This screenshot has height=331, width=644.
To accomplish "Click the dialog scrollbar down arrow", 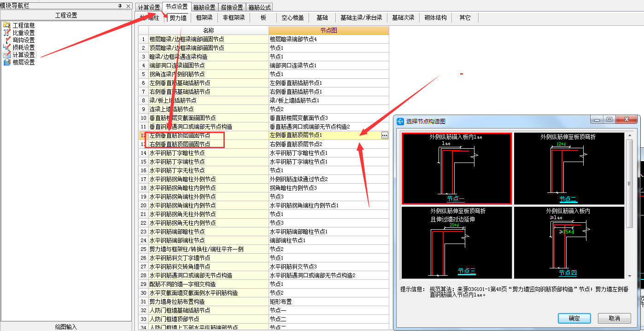I will (x=629, y=276).
